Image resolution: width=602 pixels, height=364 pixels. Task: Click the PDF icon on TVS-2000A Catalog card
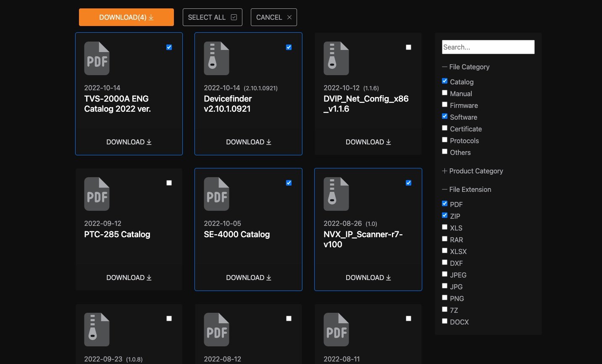point(97,58)
